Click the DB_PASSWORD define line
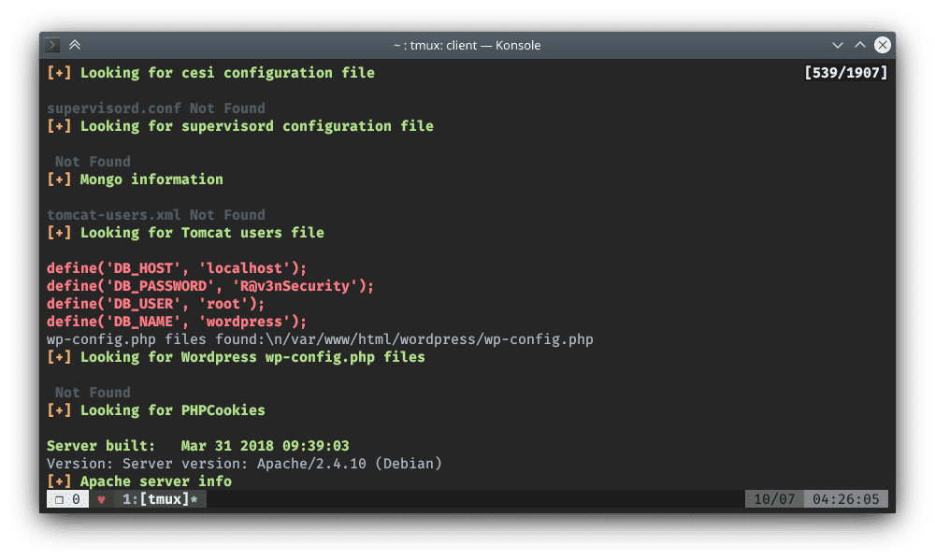 click(x=210, y=286)
